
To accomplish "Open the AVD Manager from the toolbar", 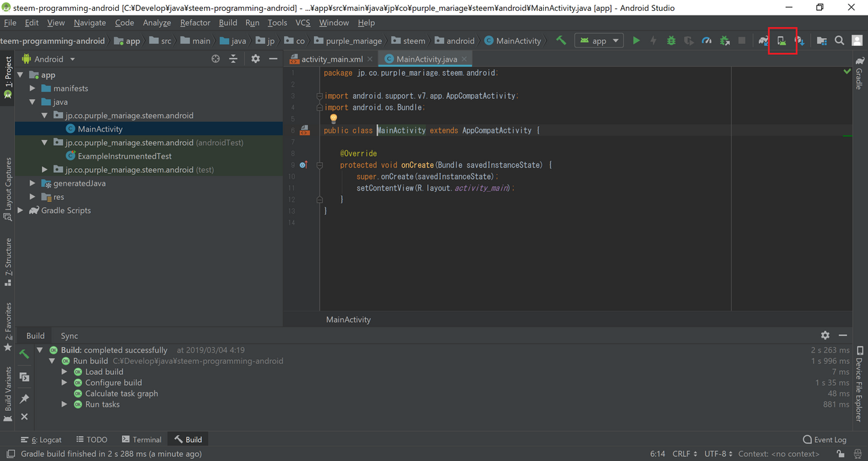I will 782,40.
